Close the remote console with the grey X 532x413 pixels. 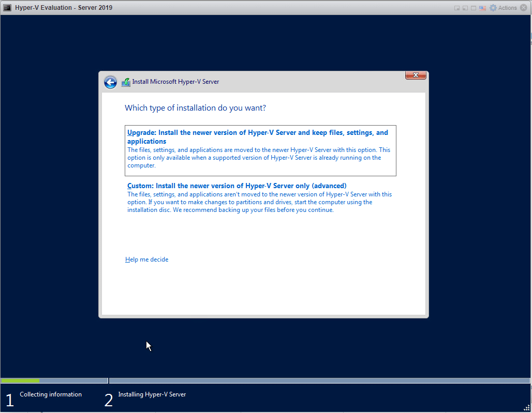tap(524, 8)
